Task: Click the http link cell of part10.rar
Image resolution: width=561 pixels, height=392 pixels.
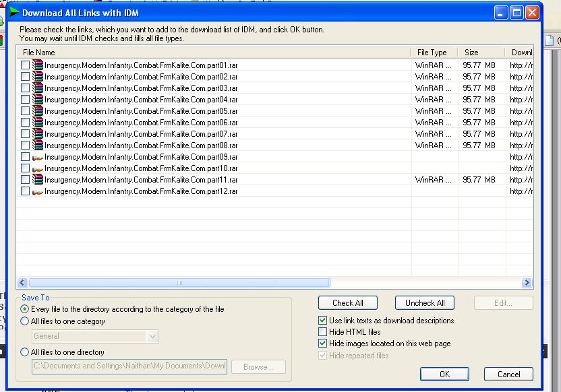Action: click(521, 168)
